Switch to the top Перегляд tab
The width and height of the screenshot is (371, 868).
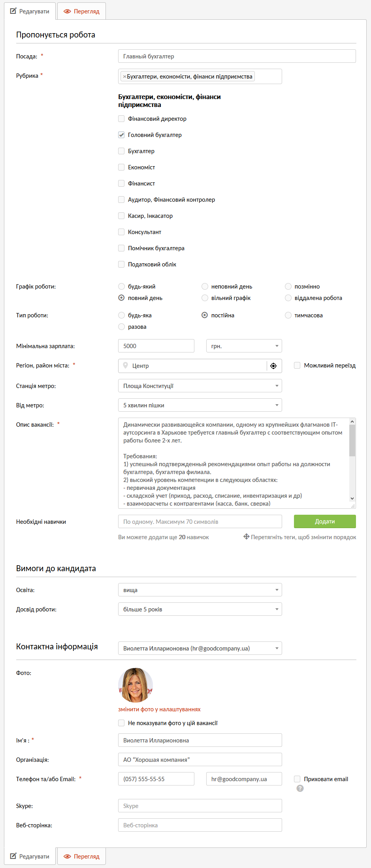pyautogui.click(x=82, y=11)
